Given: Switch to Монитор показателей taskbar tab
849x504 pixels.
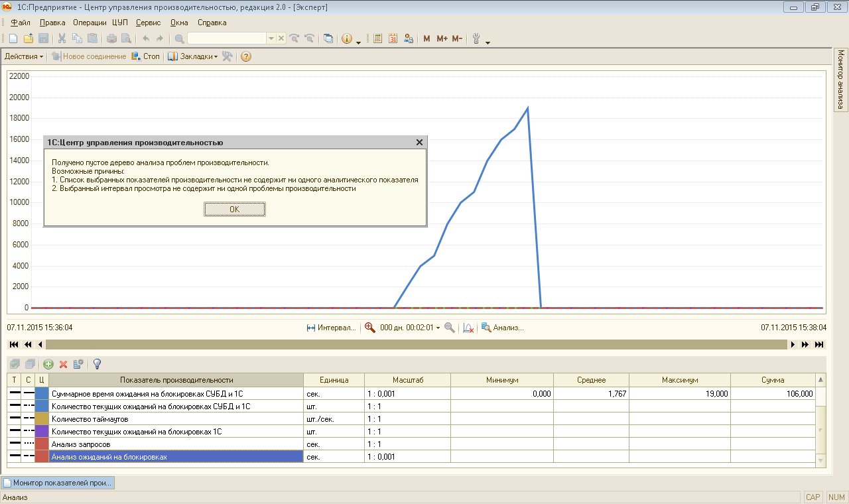Looking at the screenshot, I should coord(58,483).
